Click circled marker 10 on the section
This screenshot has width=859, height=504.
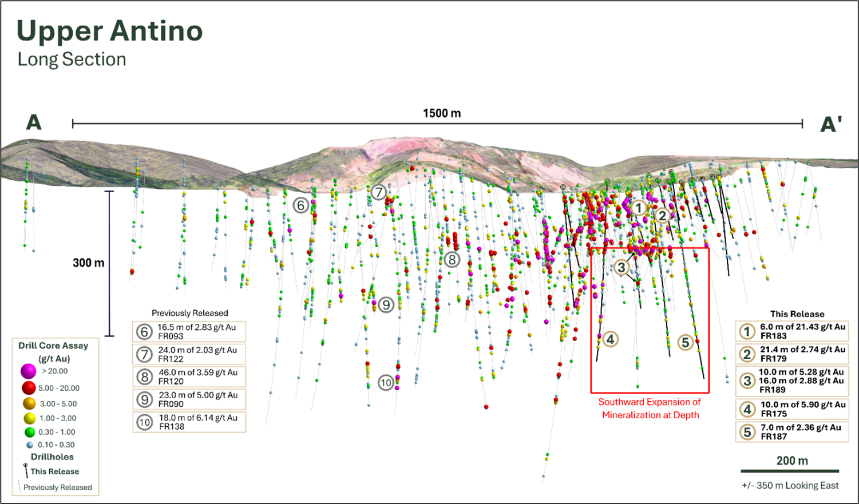pos(386,382)
